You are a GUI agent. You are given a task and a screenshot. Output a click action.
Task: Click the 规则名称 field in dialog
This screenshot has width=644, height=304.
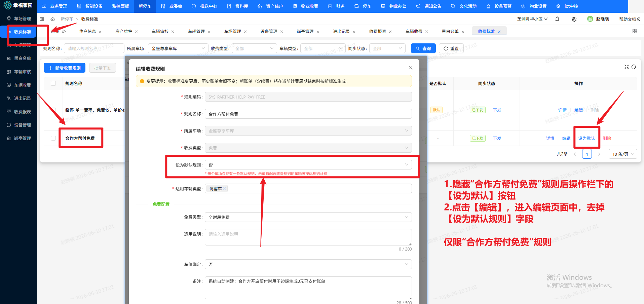(308, 114)
